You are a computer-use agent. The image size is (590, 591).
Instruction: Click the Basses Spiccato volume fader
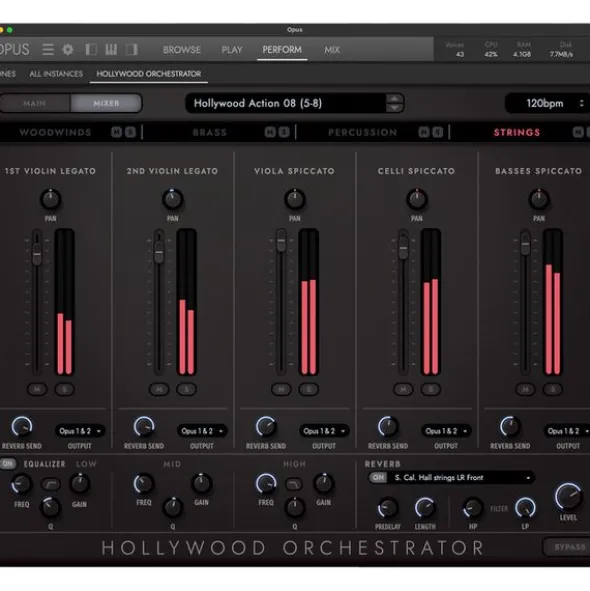[x=525, y=244]
